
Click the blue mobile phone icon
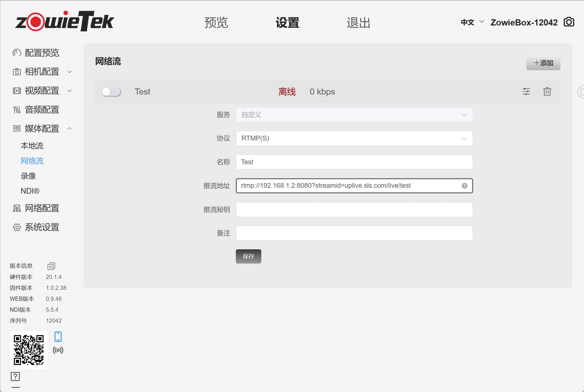click(x=58, y=336)
